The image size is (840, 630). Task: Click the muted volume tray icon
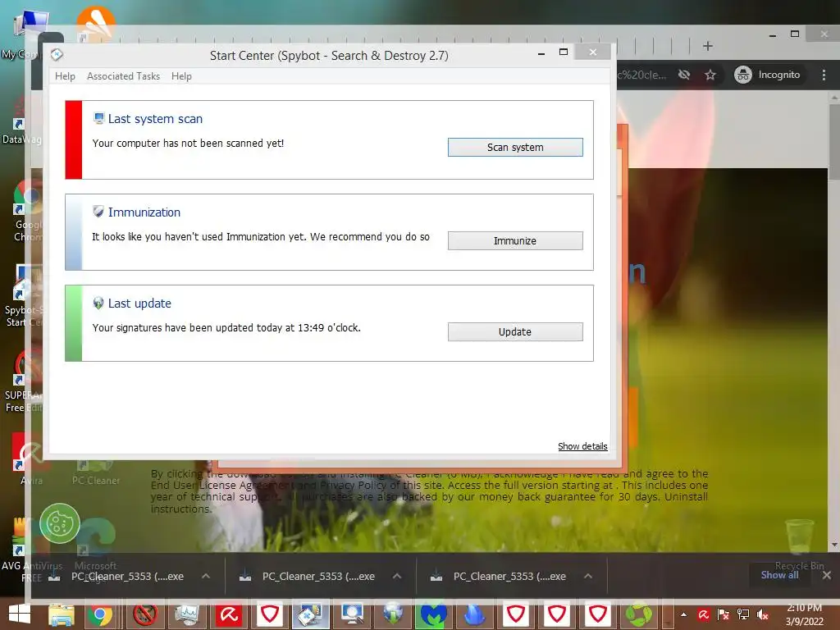tap(762, 614)
